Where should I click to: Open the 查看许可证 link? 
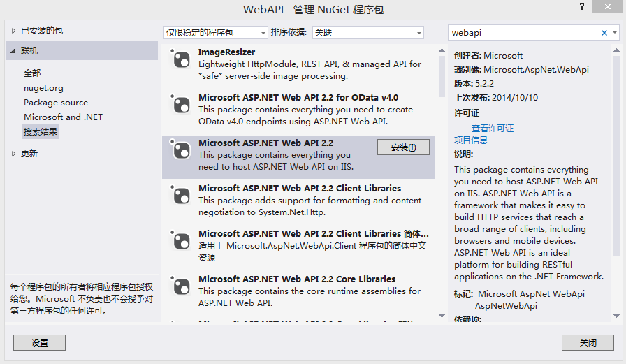493,128
